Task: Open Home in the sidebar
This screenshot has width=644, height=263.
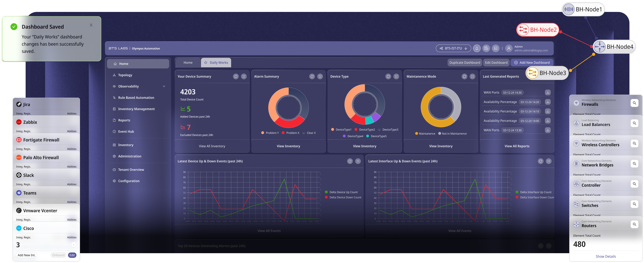Action: (x=138, y=64)
